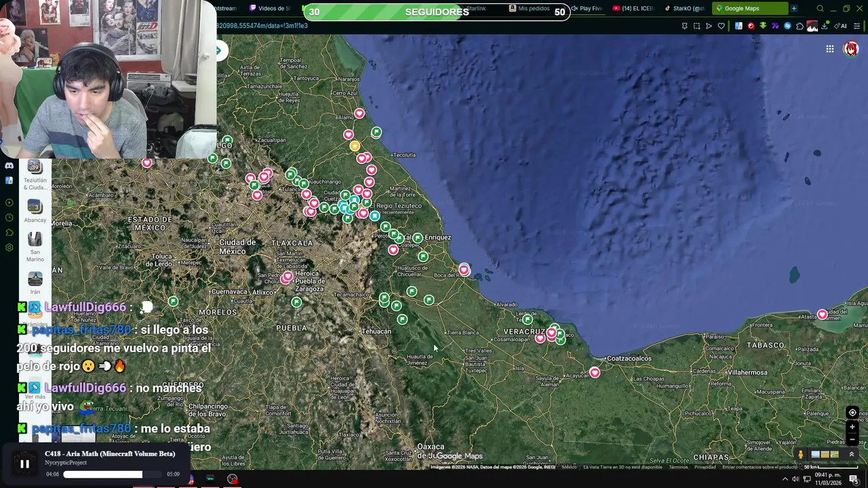Open the taskbar clock and date
Viewport: 868px width, 488px height.
829,479
